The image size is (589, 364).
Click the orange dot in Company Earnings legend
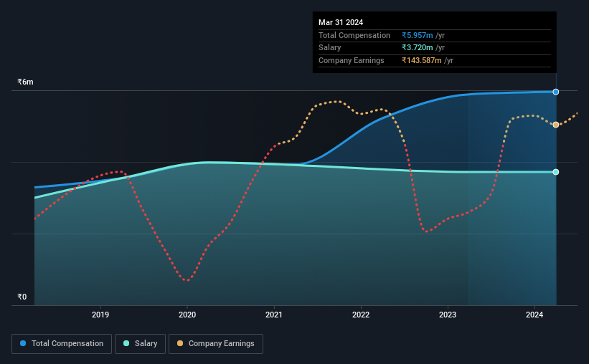[180, 343]
